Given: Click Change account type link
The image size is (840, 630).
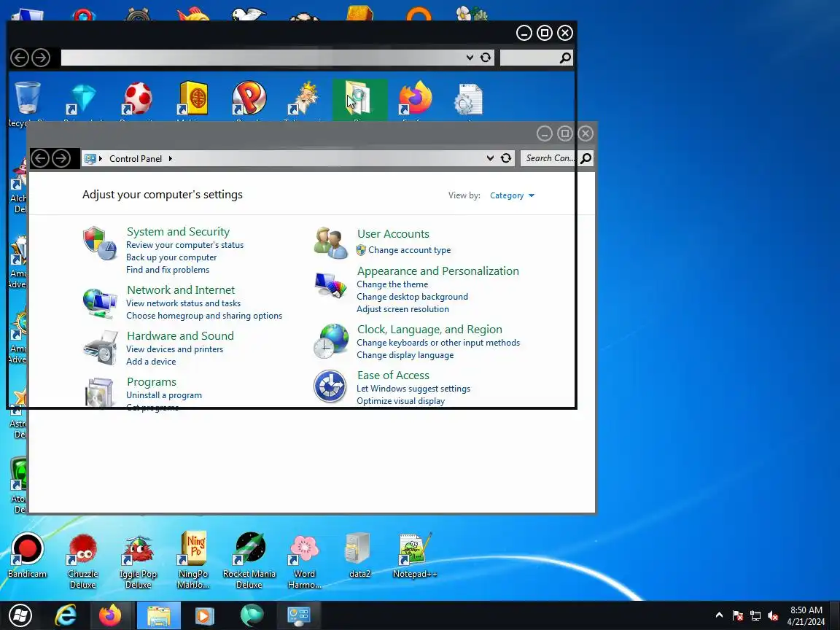Looking at the screenshot, I should (409, 250).
